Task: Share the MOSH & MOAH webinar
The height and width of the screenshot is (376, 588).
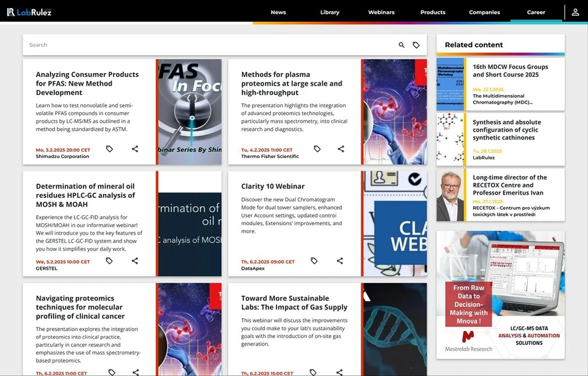Action: click(x=135, y=260)
